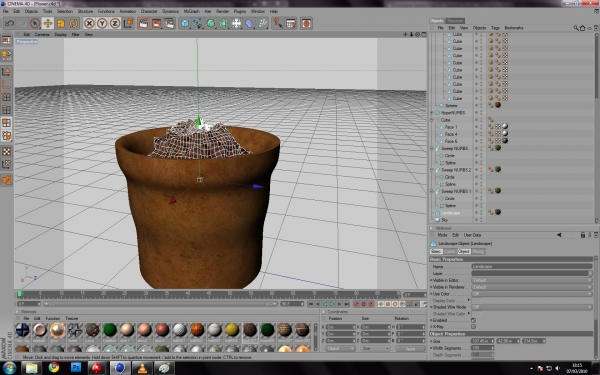Collapse the Sweep NURBS.2 tree node

pos(432,170)
